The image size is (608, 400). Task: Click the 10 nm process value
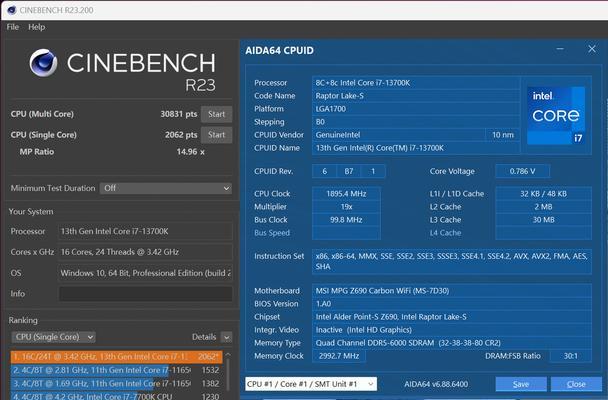click(x=503, y=135)
